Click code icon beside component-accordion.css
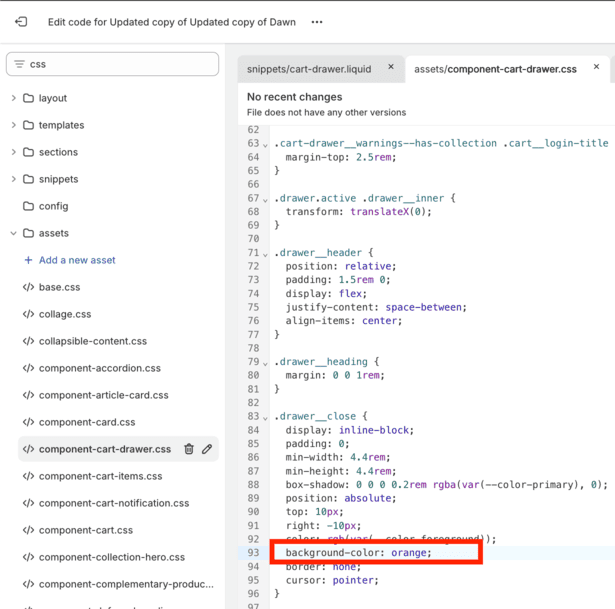Image resolution: width=615 pixels, height=609 pixels. (28, 368)
